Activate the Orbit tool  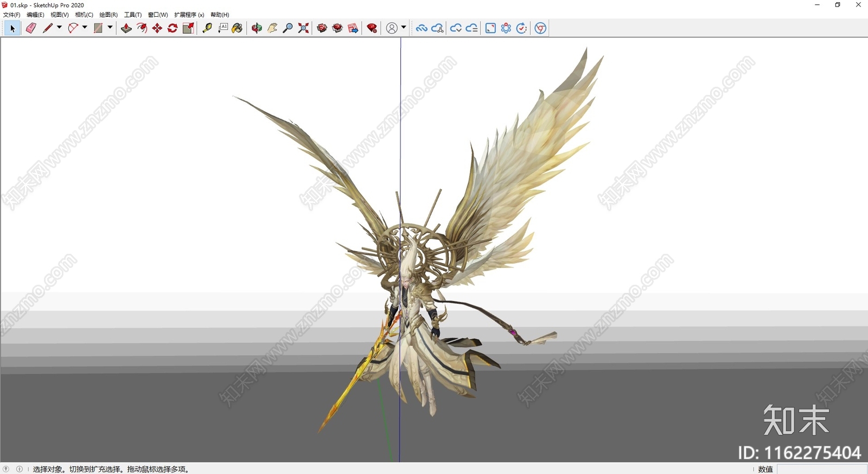tap(257, 28)
